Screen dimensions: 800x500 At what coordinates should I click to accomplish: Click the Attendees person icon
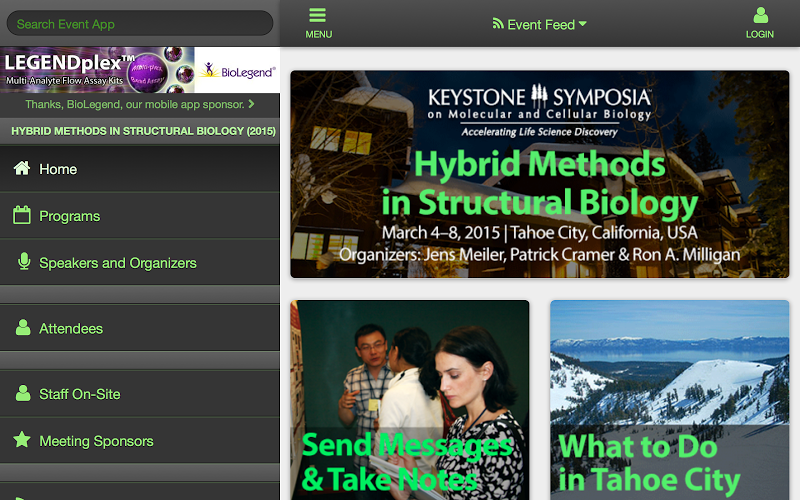pos(22,328)
